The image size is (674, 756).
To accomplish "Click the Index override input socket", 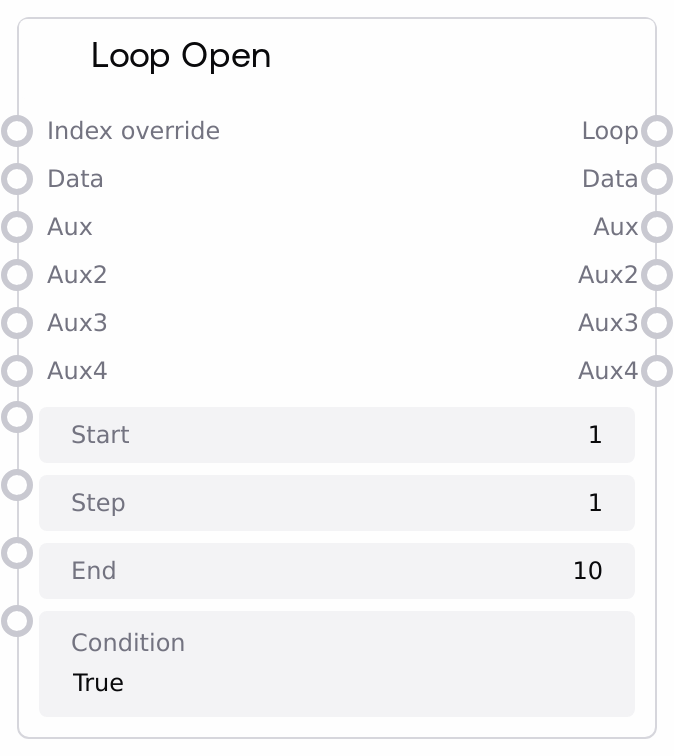I will click(x=17, y=131).
